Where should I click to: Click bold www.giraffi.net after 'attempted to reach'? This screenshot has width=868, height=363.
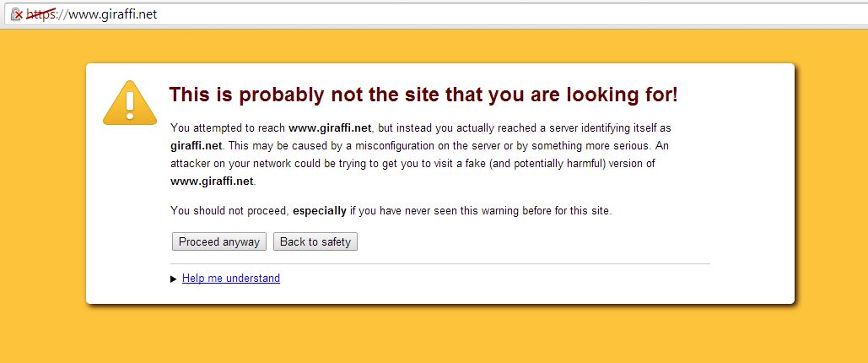[x=330, y=128]
